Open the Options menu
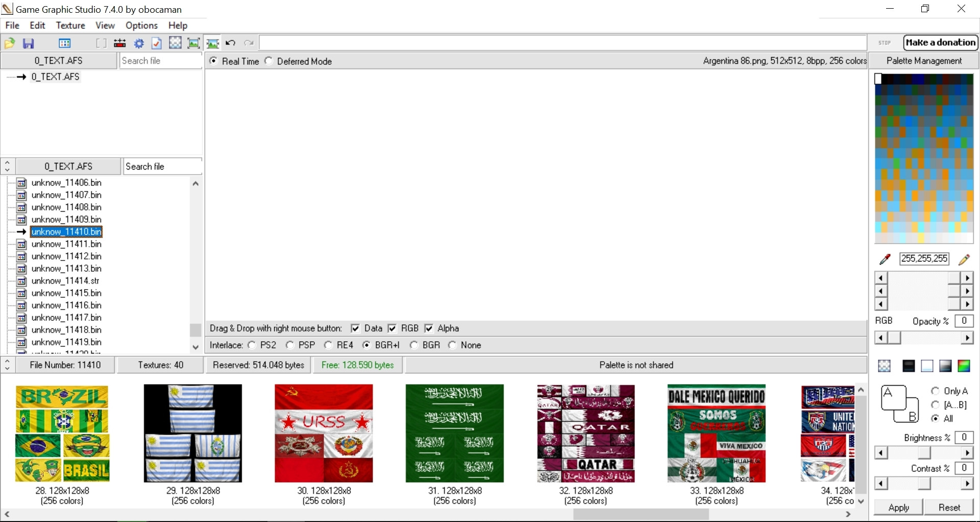The height and width of the screenshot is (522, 980). (141, 26)
